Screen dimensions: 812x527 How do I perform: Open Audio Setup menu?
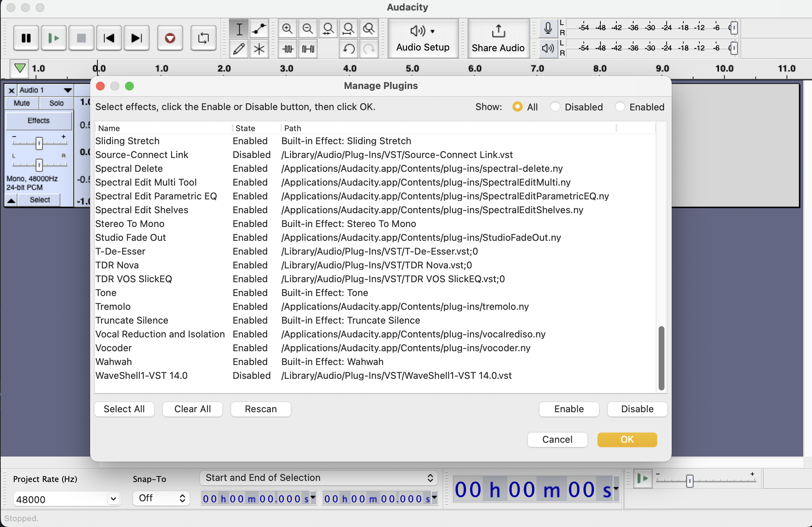pos(422,38)
